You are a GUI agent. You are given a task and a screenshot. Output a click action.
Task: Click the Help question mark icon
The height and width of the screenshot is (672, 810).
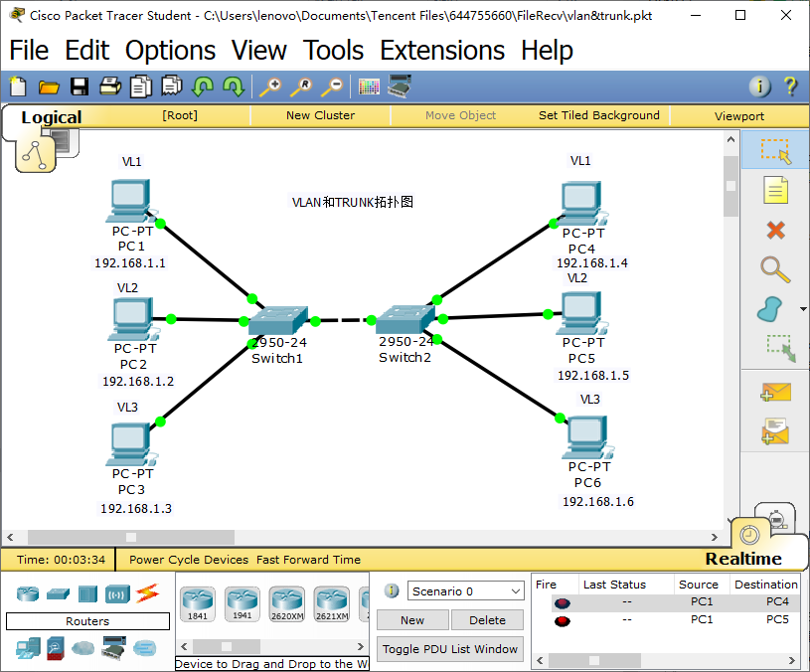pos(790,86)
